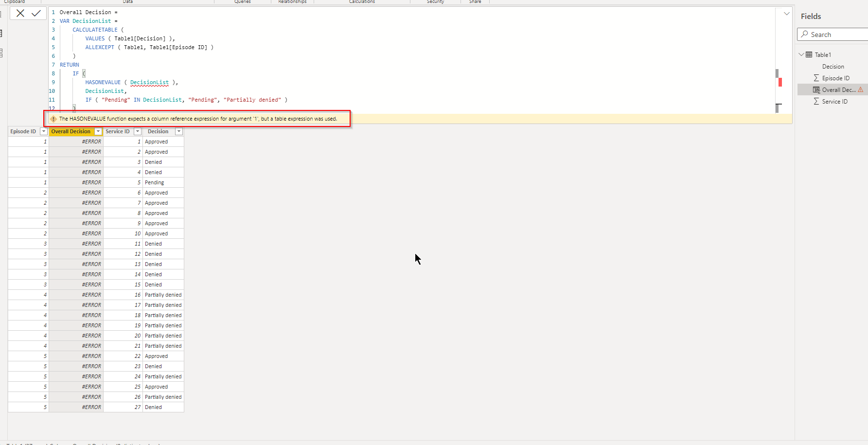Collapse the Table1 tree in Fields
The image size is (868, 445).
pos(801,54)
